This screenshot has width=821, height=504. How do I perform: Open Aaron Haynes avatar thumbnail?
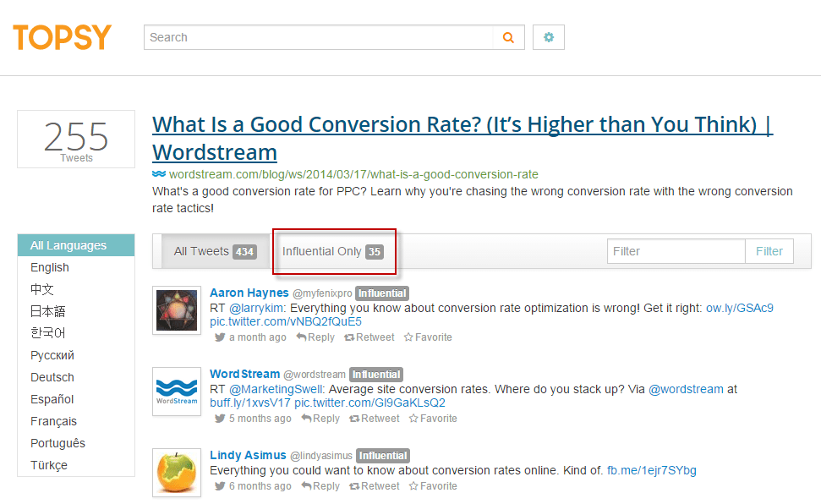point(177,310)
